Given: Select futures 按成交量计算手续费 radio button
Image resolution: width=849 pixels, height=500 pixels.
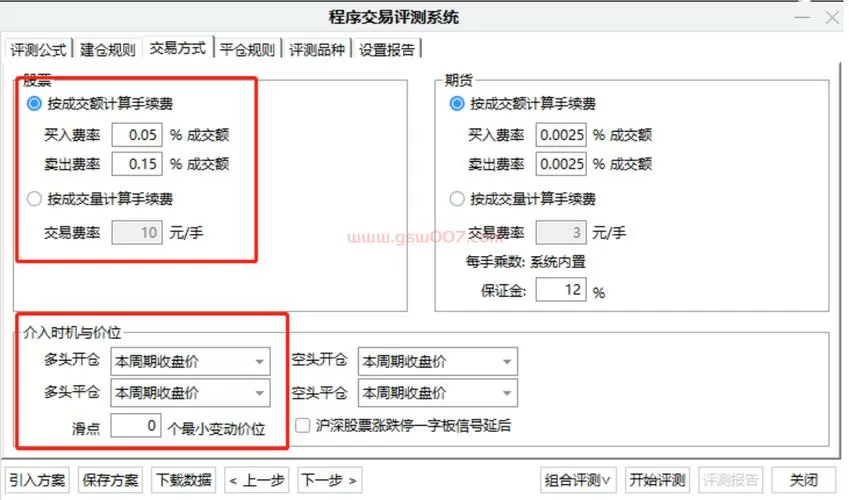Looking at the screenshot, I should [x=457, y=199].
